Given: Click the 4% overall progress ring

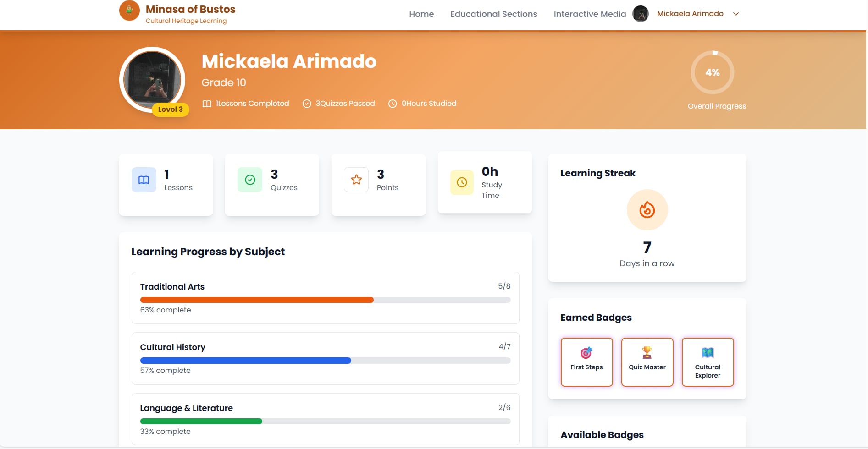Looking at the screenshot, I should click(712, 72).
